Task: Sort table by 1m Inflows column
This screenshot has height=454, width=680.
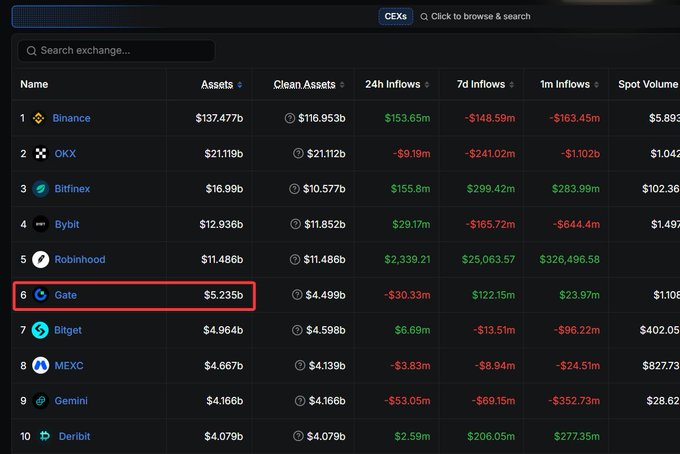Action: [569, 84]
